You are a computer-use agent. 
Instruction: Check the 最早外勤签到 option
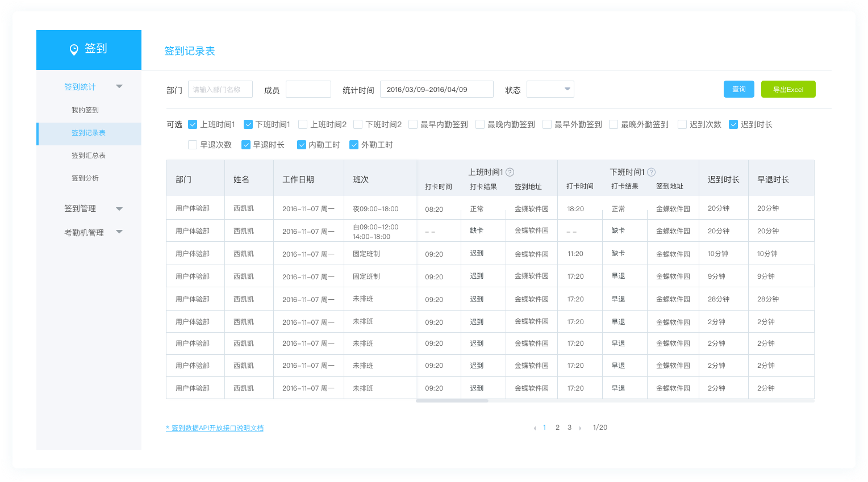547,124
